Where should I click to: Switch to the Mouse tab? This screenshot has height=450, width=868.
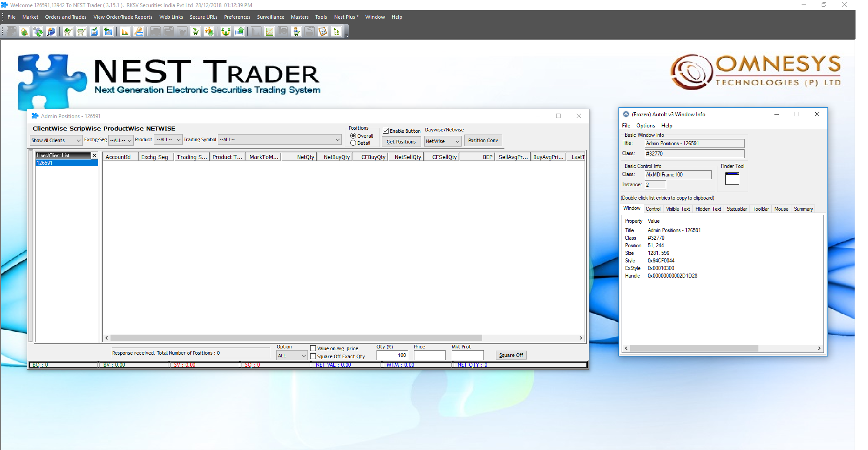(x=781, y=209)
